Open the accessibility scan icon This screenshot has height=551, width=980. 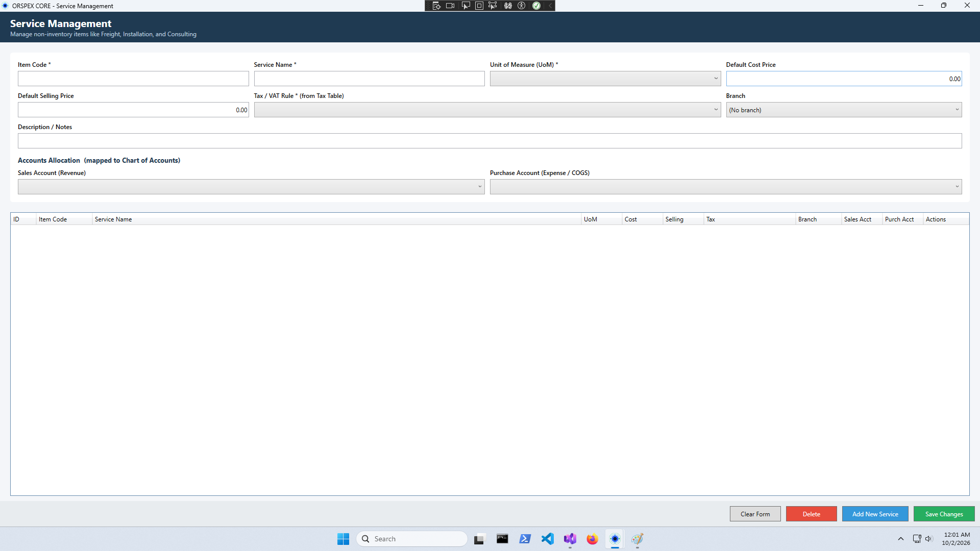tap(522, 6)
